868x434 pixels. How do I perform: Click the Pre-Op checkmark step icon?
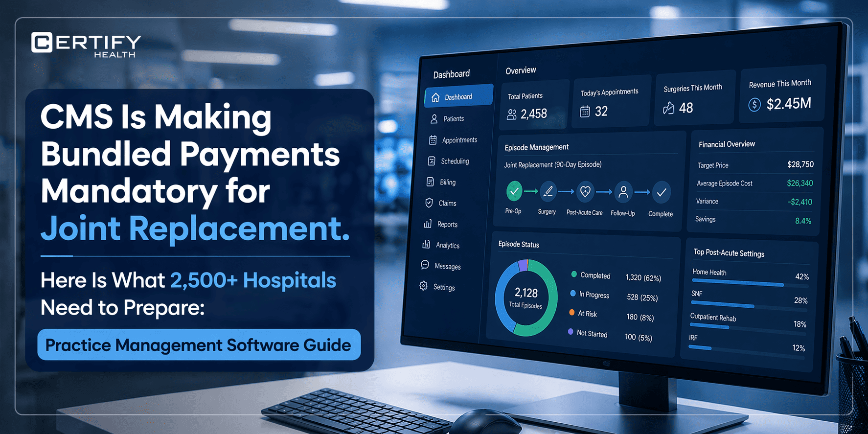pyautogui.click(x=514, y=191)
